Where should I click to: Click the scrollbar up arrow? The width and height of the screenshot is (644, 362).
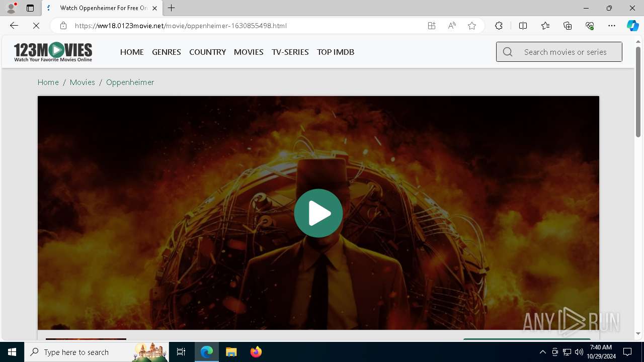point(638,41)
